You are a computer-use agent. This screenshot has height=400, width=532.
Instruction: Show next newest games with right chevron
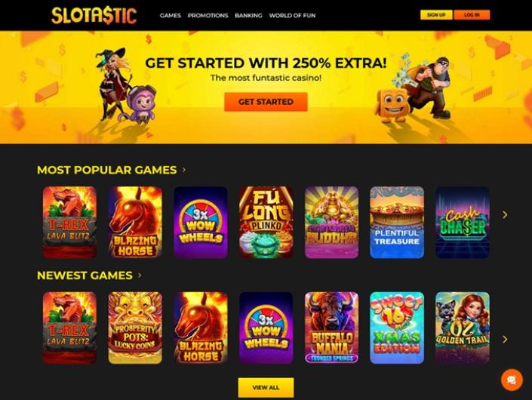(x=505, y=340)
